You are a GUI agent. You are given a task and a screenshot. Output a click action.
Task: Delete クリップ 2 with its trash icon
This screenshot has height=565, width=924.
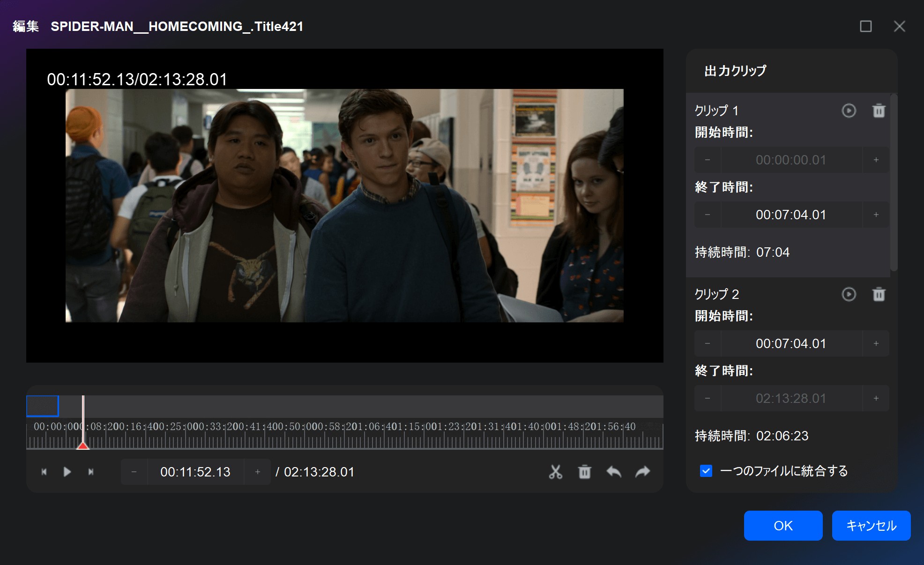879,294
